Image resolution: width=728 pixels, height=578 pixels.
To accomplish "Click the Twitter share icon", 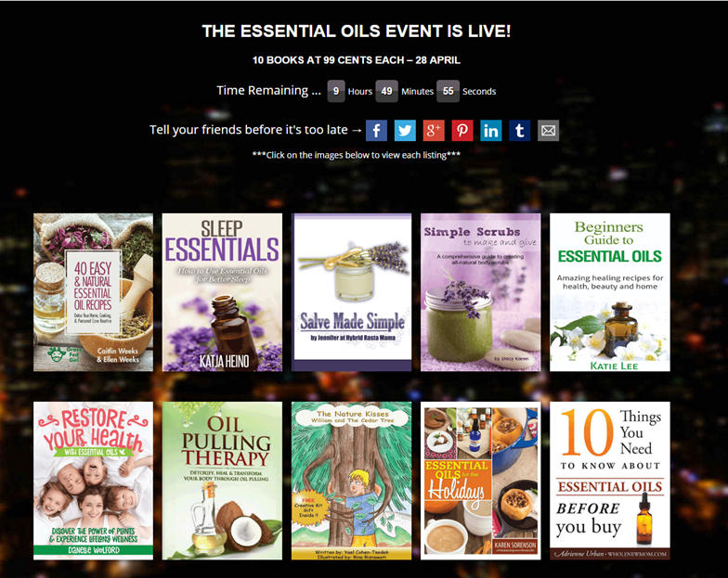I will click(x=405, y=130).
